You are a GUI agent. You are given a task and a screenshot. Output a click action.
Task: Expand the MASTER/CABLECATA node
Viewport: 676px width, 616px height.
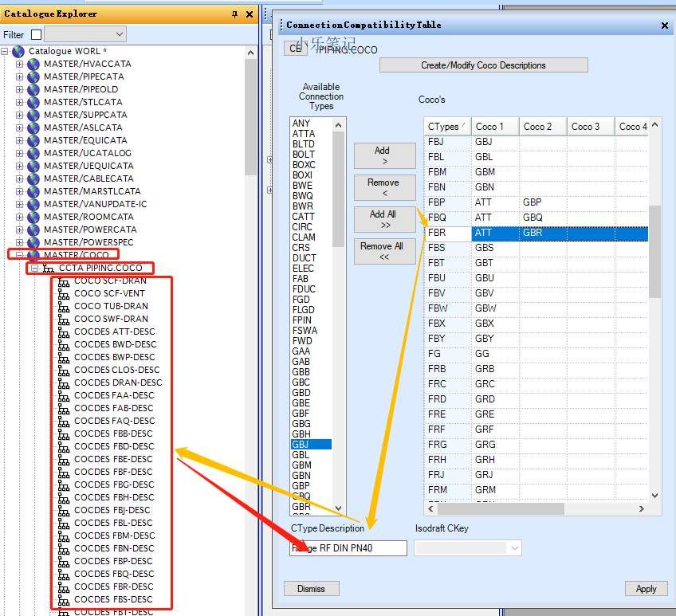click(19, 179)
